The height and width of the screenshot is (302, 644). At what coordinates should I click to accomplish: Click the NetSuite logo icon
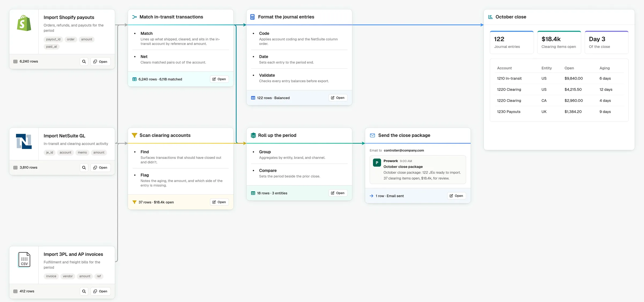pyautogui.click(x=24, y=141)
